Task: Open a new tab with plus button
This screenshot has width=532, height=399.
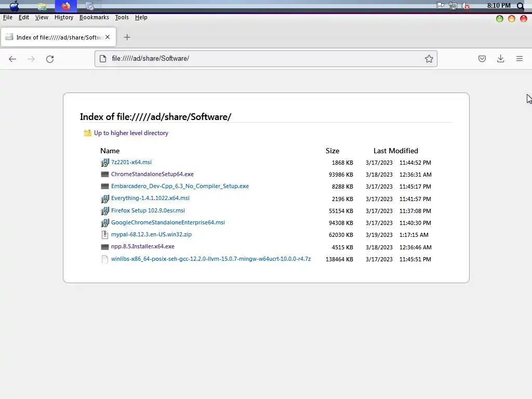Action: pyautogui.click(x=127, y=37)
